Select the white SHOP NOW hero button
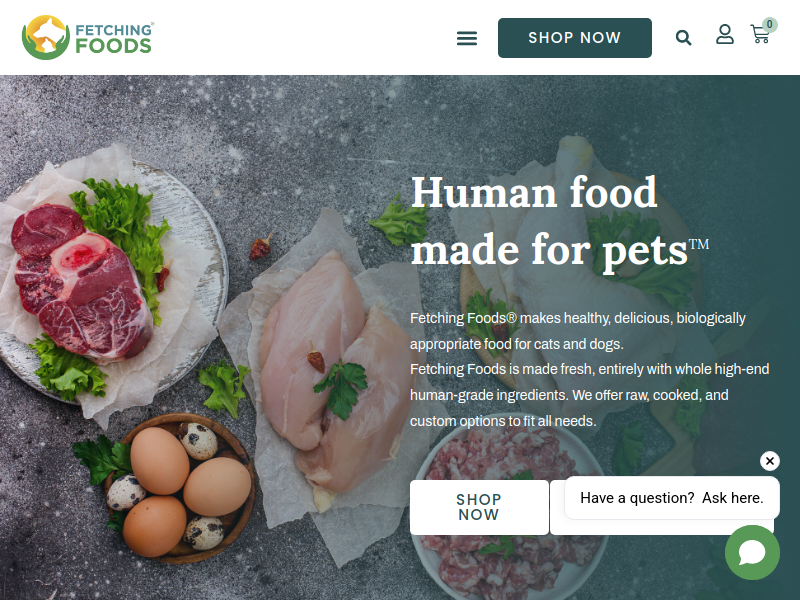 [x=479, y=507]
